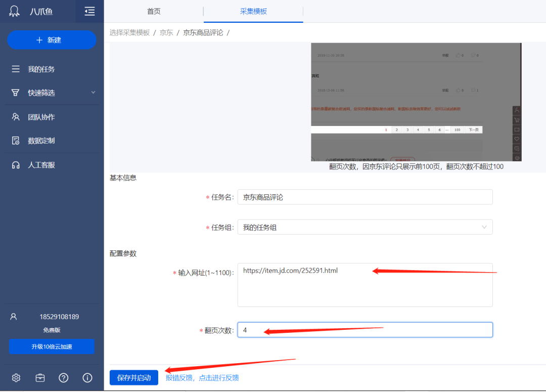The width and height of the screenshot is (546, 392).
Task: Open the info circle icon
Action: (x=87, y=378)
